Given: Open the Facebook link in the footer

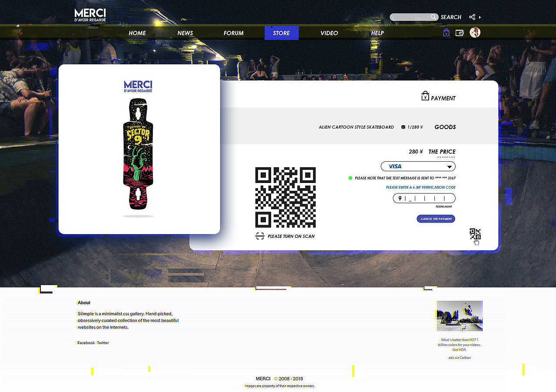Looking at the screenshot, I should (x=86, y=343).
